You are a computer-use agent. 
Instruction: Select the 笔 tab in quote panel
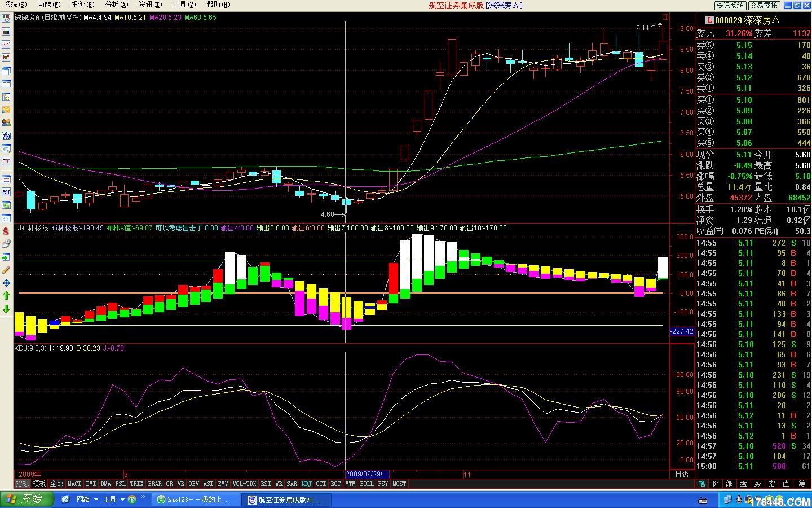point(701,484)
